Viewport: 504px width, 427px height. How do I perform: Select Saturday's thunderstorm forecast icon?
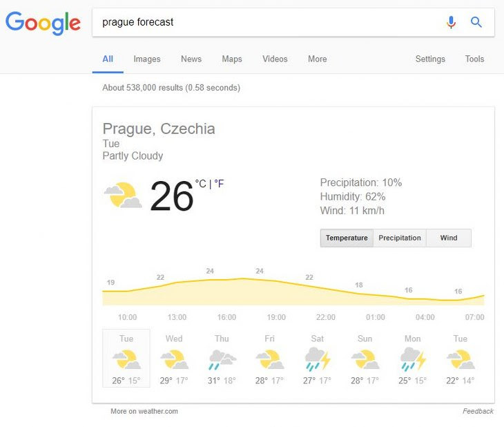coord(318,359)
